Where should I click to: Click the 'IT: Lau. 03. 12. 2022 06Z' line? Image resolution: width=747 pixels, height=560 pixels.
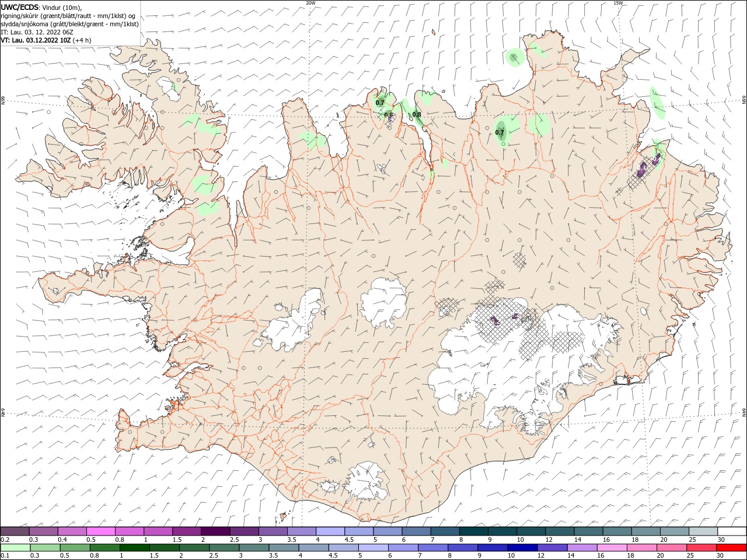coord(37,32)
